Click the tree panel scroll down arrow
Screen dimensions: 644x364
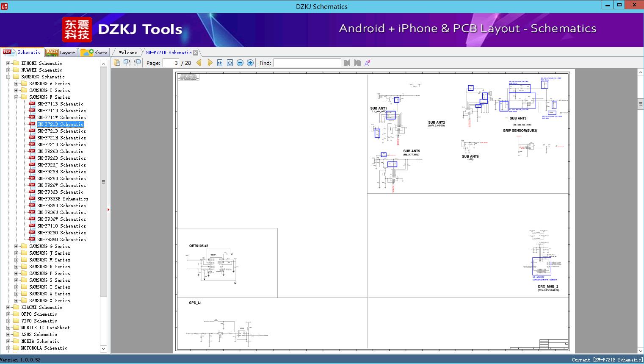point(103,349)
